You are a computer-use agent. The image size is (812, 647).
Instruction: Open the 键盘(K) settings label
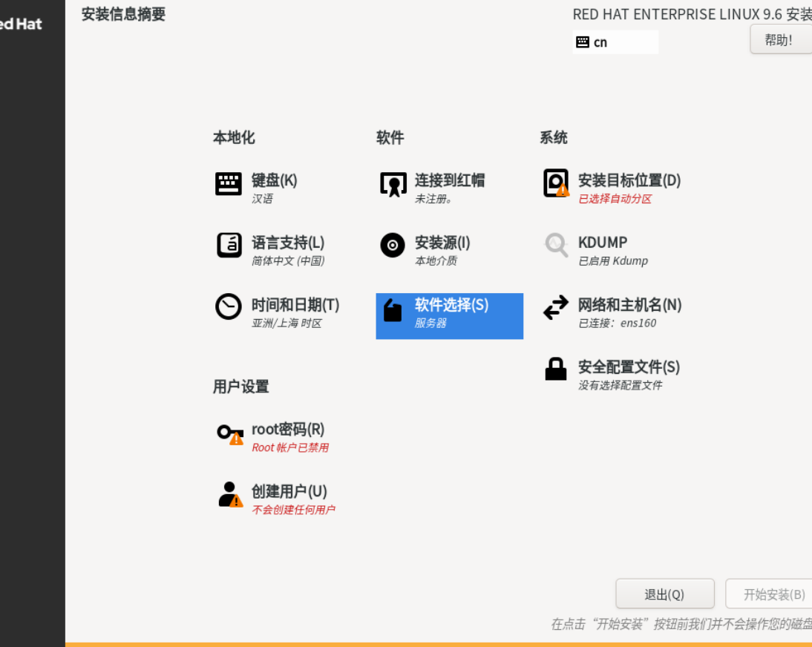click(x=275, y=180)
